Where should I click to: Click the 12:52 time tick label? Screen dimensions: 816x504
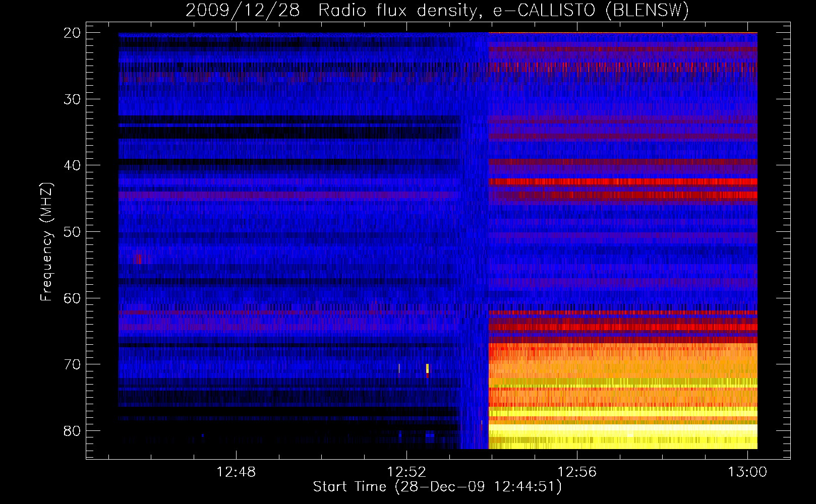(x=406, y=472)
